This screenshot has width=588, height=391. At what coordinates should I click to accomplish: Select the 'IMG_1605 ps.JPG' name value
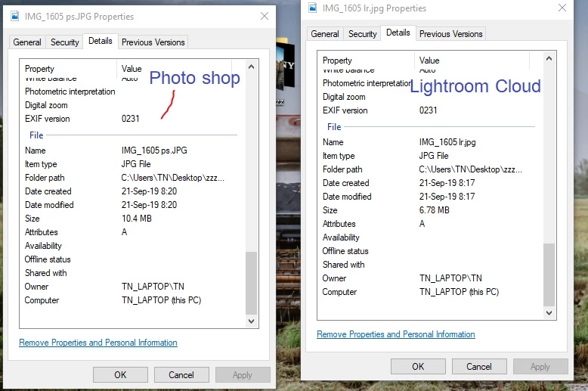pos(154,151)
